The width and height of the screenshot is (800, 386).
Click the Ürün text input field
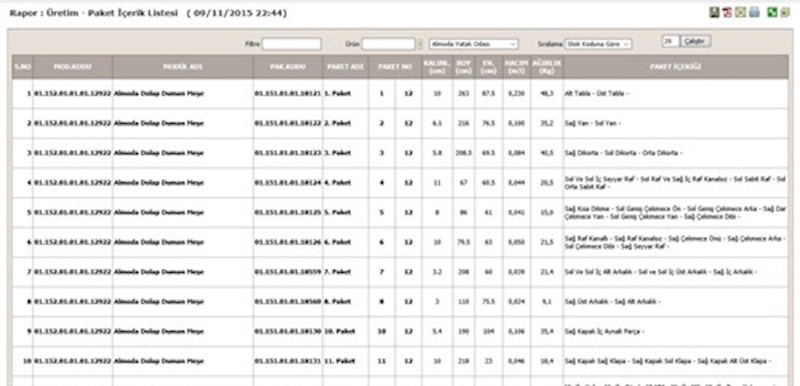pos(389,44)
